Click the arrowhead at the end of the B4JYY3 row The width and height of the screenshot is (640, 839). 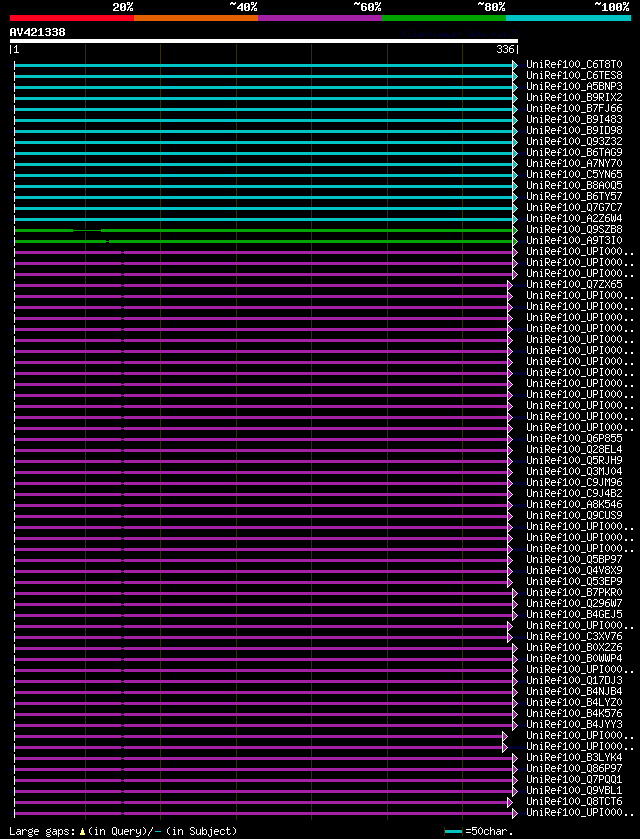[515, 725]
